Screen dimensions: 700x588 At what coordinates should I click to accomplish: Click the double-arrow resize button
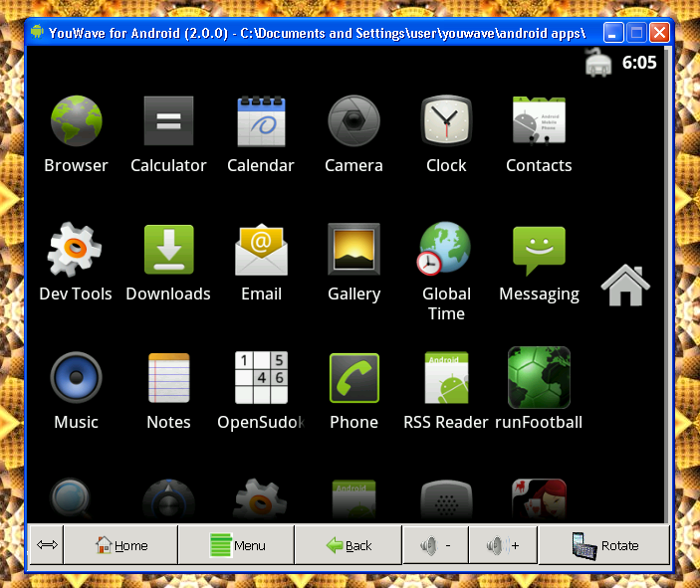(x=47, y=545)
